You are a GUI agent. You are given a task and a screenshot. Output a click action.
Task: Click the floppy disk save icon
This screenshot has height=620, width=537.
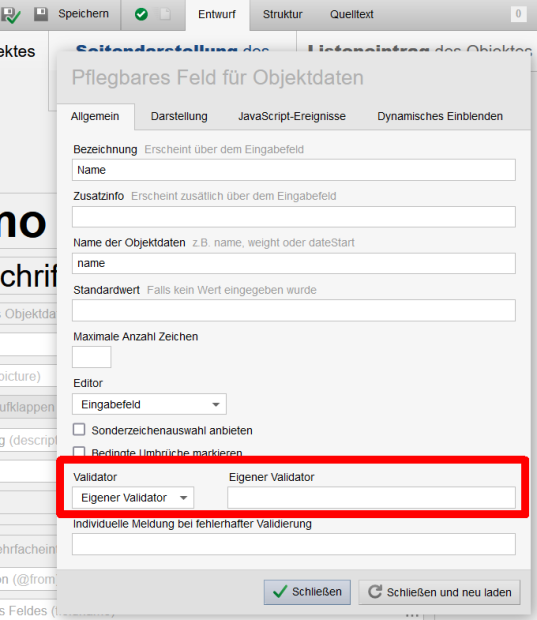41,14
